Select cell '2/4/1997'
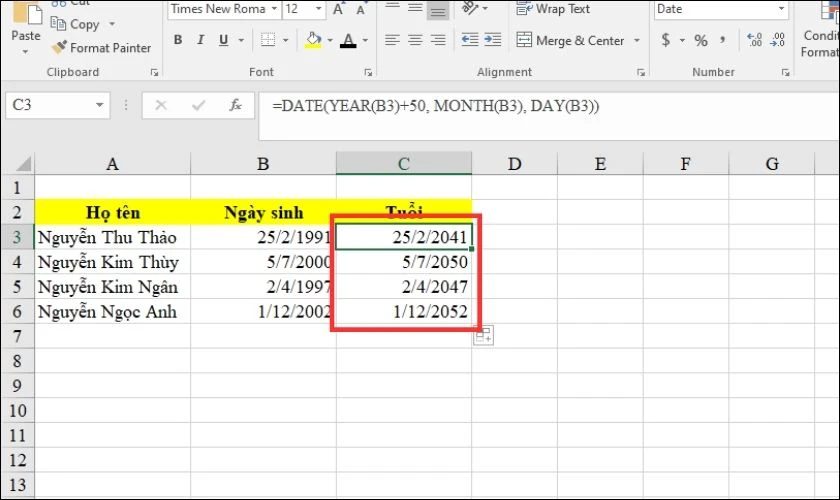Image resolution: width=840 pixels, height=500 pixels. [x=264, y=287]
